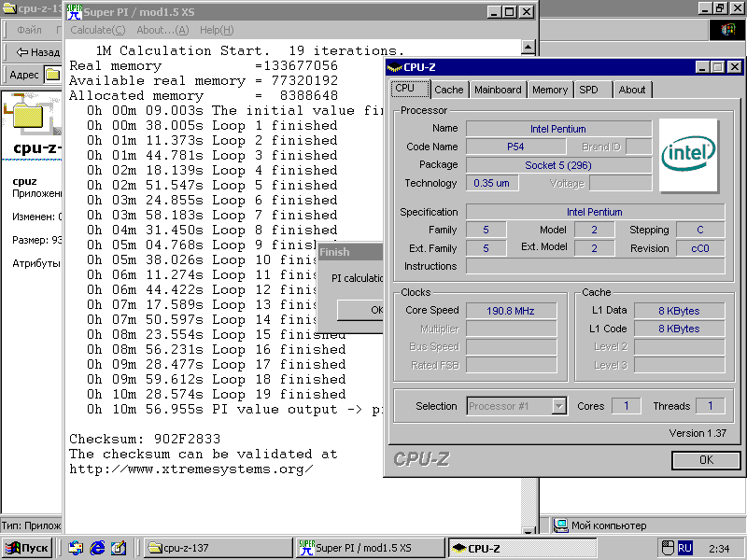Screen dimensions: 747x560
Task: Click the cpu-z folder icon in Explorer title bar
Action: [x=9, y=8]
